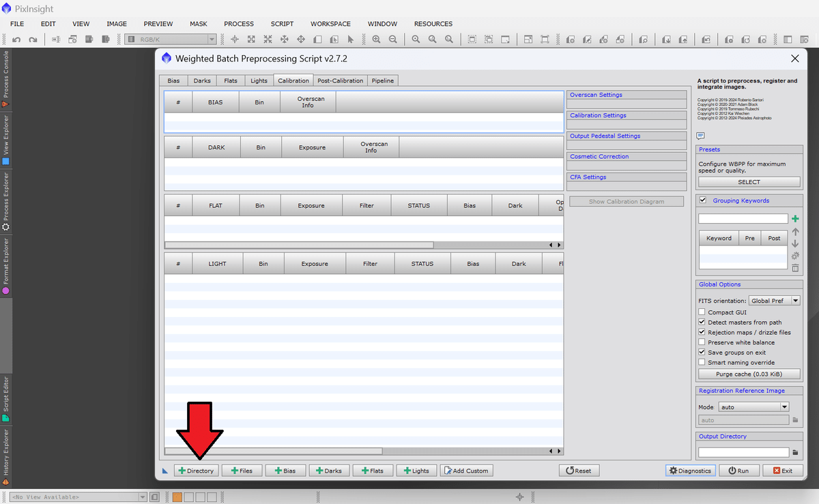
Task: Click the Add Custom button
Action: coord(466,471)
